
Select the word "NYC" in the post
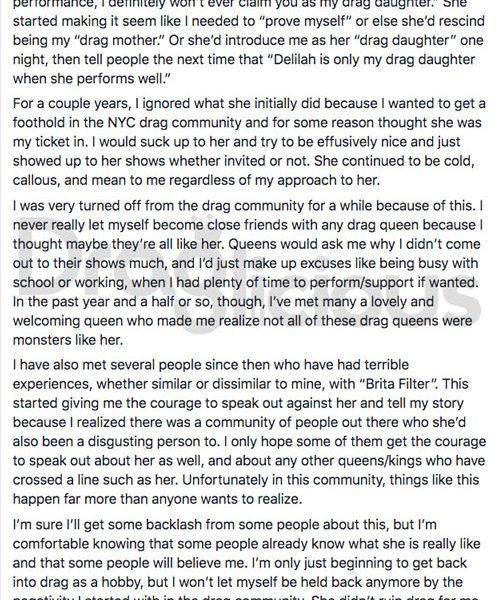(x=121, y=122)
